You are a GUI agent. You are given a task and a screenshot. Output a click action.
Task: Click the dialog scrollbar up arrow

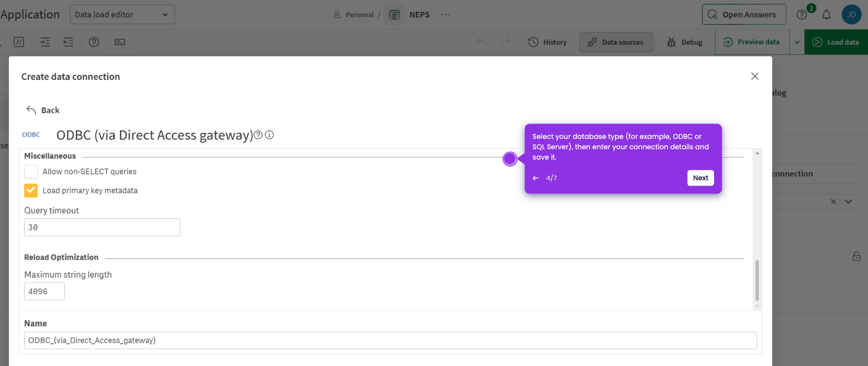point(757,154)
